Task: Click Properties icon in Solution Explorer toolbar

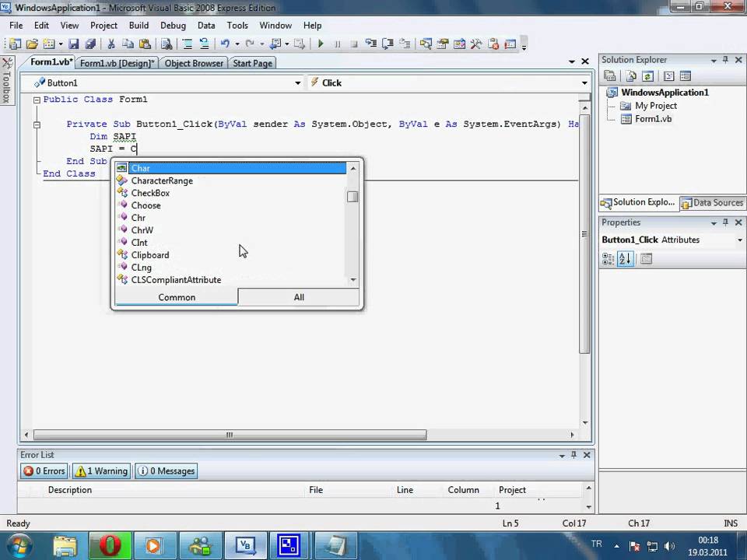Action: click(x=610, y=76)
